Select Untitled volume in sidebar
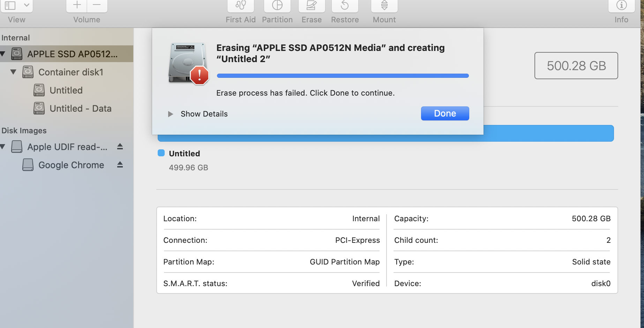The width and height of the screenshot is (644, 328). tap(67, 90)
